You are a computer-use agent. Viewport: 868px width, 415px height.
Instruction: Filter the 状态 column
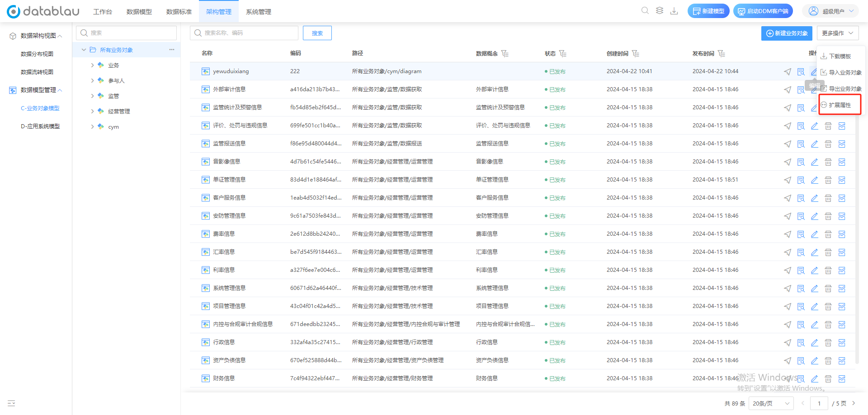[563, 54]
